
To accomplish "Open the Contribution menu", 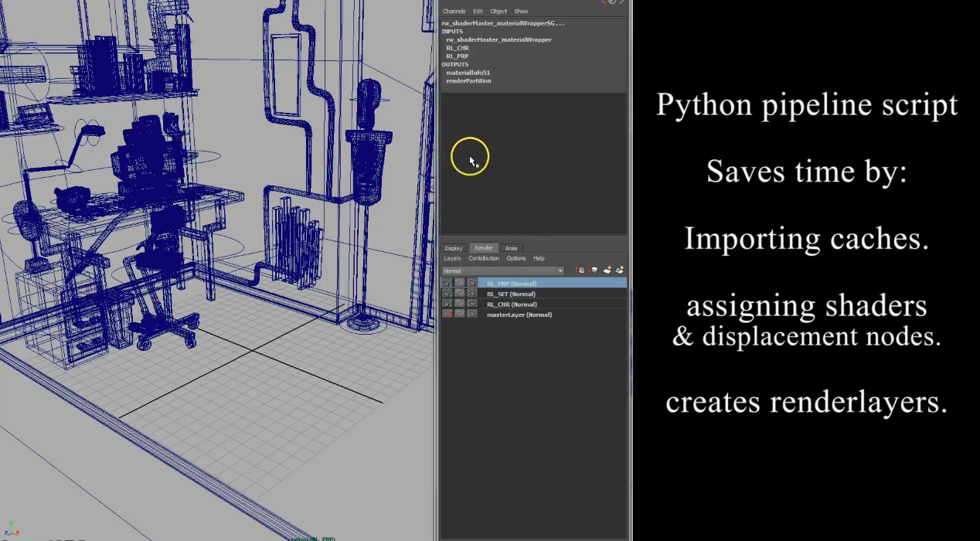I will pyautogui.click(x=484, y=258).
